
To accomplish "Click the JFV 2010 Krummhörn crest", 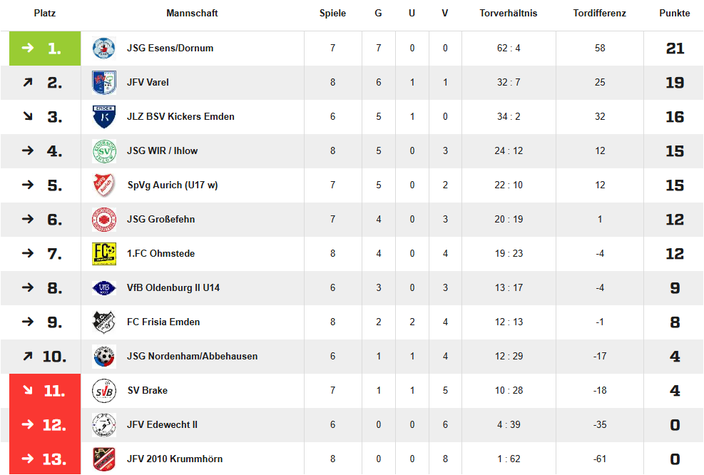I will tap(104, 459).
